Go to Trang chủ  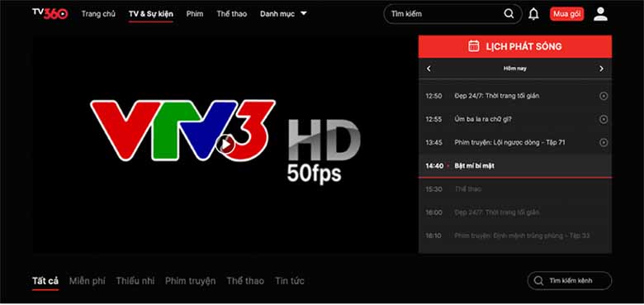pyautogui.click(x=98, y=13)
